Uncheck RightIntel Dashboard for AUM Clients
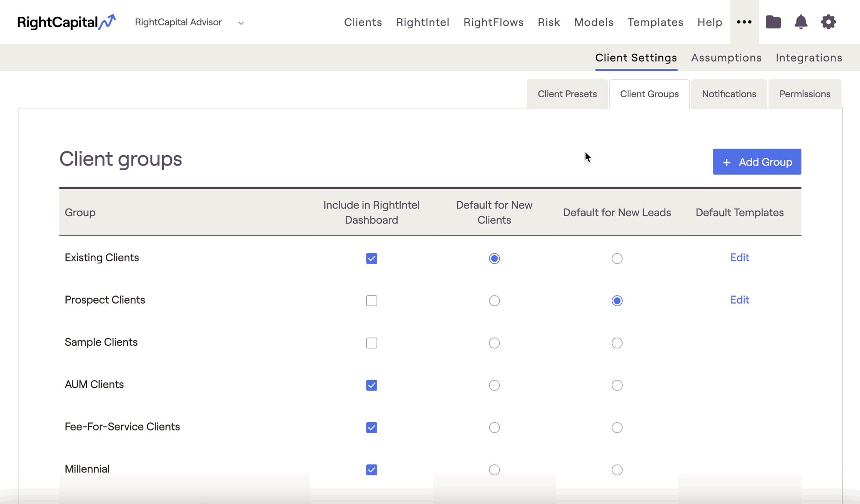This screenshot has width=860, height=504. pos(372,385)
